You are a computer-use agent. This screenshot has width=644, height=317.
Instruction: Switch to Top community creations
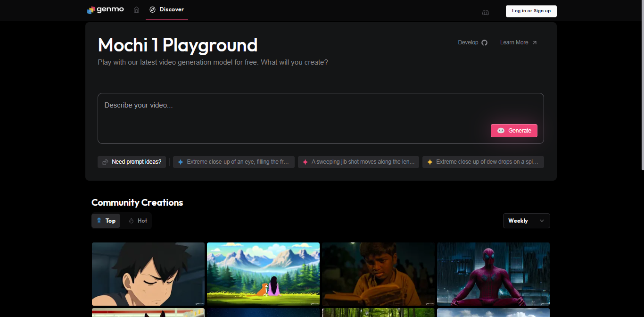[x=106, y=221]
